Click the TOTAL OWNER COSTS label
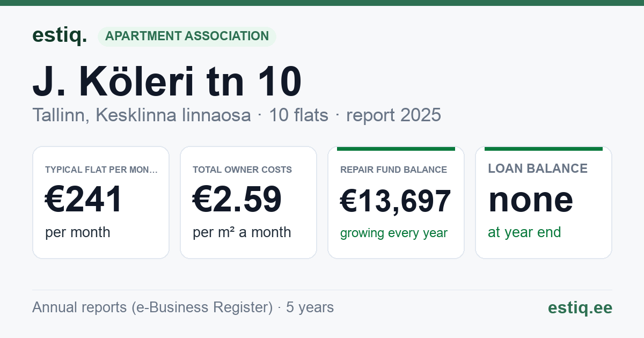 pyautogui.click(x=242, y=170)
